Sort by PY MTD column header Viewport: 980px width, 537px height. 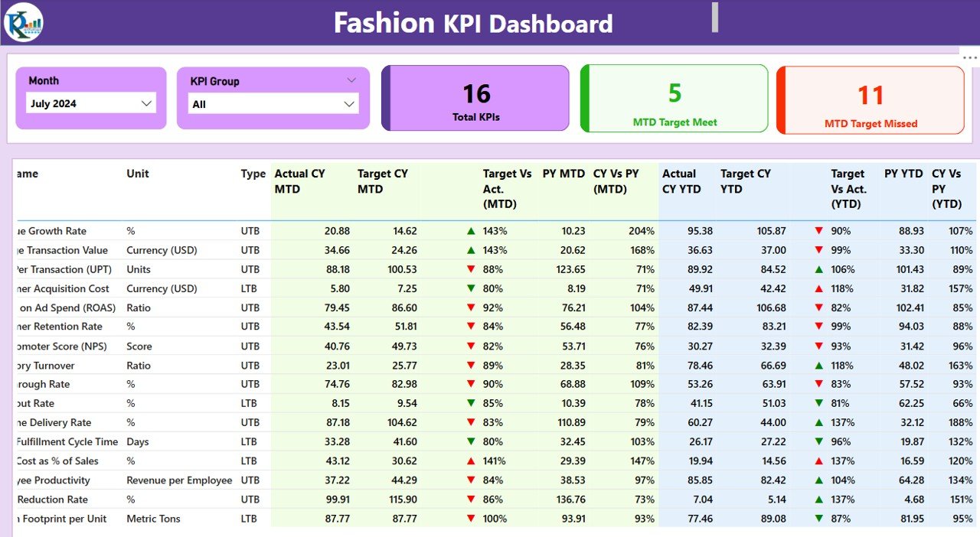[x=563, y=174]
